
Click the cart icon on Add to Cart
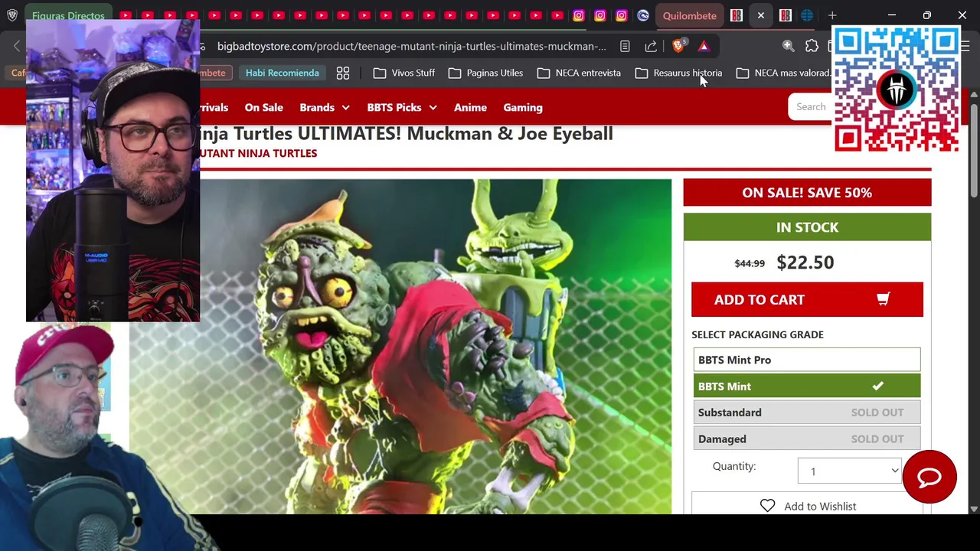tap(883, 299)
